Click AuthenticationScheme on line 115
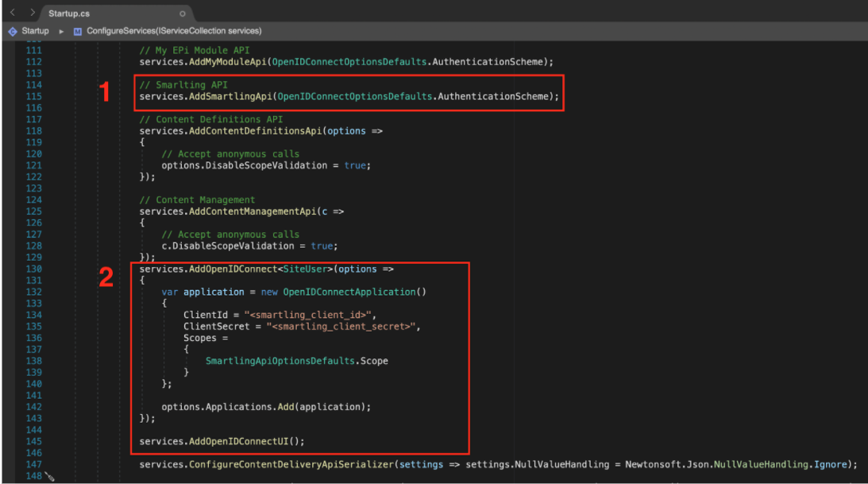Screen dimensions: 868x484 [x=492, y=96]
